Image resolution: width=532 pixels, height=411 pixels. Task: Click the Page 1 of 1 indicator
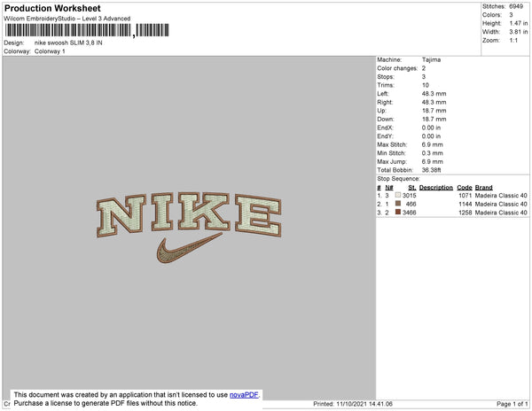click(512, 404)
